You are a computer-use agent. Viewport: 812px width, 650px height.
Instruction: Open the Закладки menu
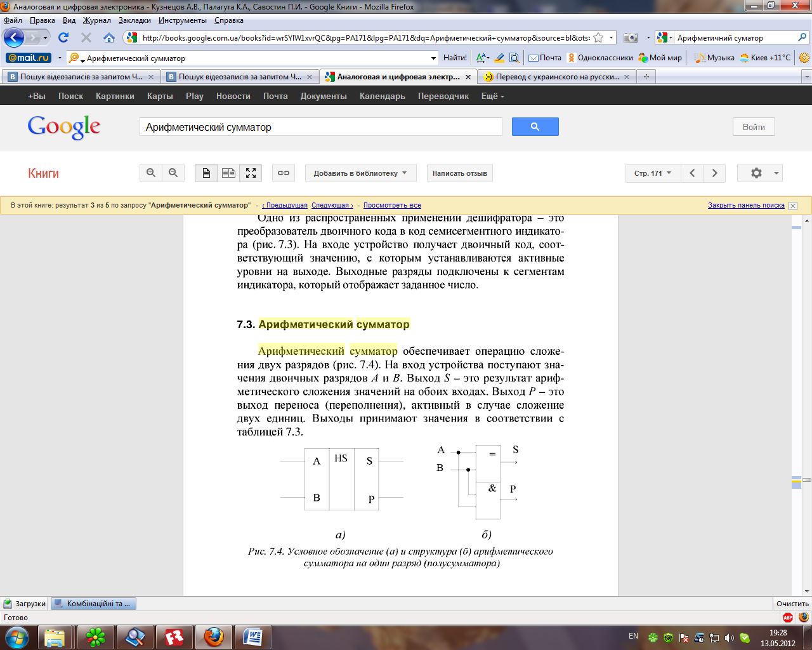tap(134, 20)
